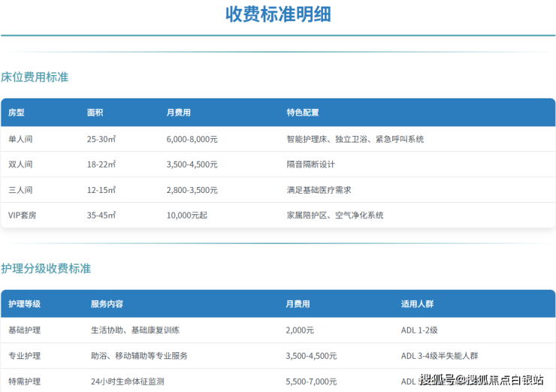
Task: Click the 单人间 room type cell
Action: (x=21, y=139)
